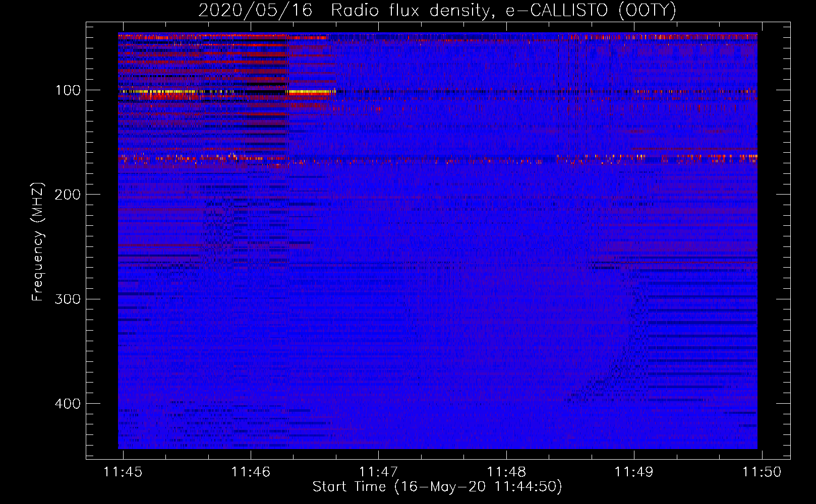Image resolution: width=816 pixels, height=504 pixels.
Task: Click the 11:50 time tick label
Action: (762, 472)
